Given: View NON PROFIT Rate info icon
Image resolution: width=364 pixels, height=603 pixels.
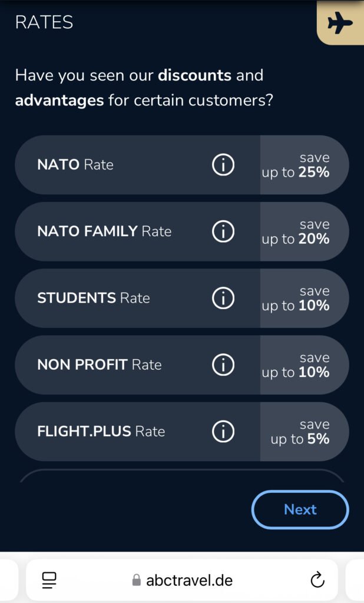Looking at the screenshot, I should [x=223, y=365].
